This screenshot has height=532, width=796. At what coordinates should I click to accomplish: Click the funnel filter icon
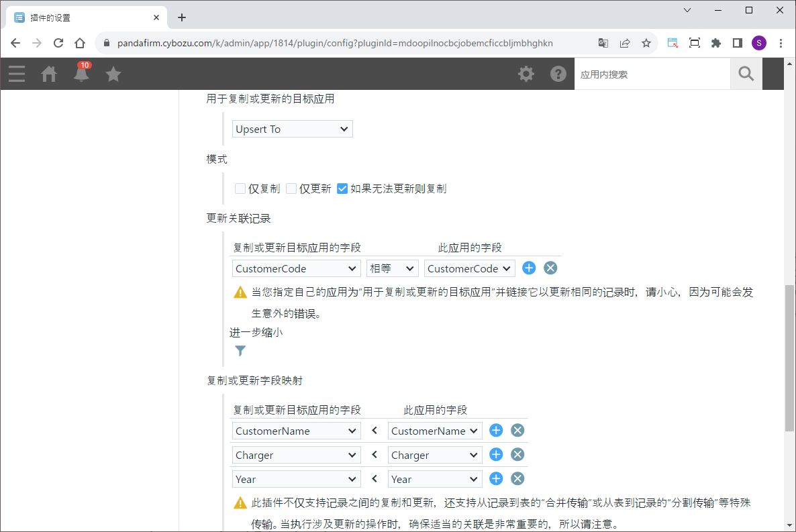click(240, 351)
